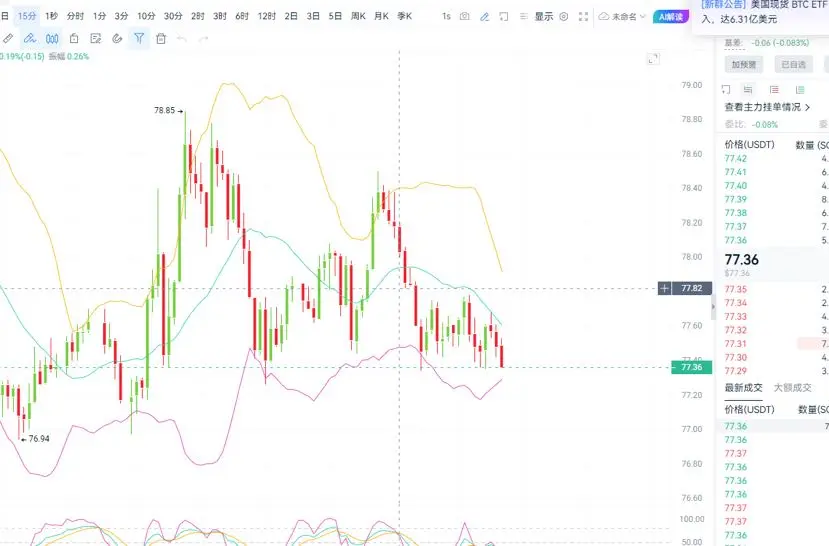This screenshot has width=829, height=546.
Task: Enter fullscreen with the four-corner icon
Action: tap(583, 16)
